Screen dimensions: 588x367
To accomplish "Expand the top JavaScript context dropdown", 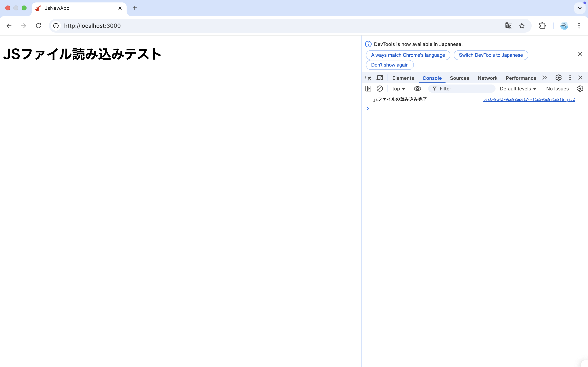I will click(x=398, y=89).
